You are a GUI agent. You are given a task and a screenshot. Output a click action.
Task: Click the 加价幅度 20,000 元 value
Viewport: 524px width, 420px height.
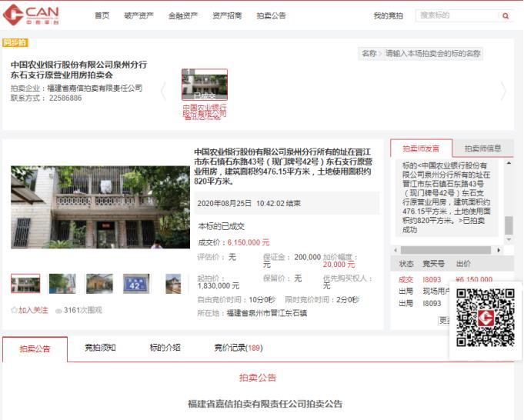(339, 265)
